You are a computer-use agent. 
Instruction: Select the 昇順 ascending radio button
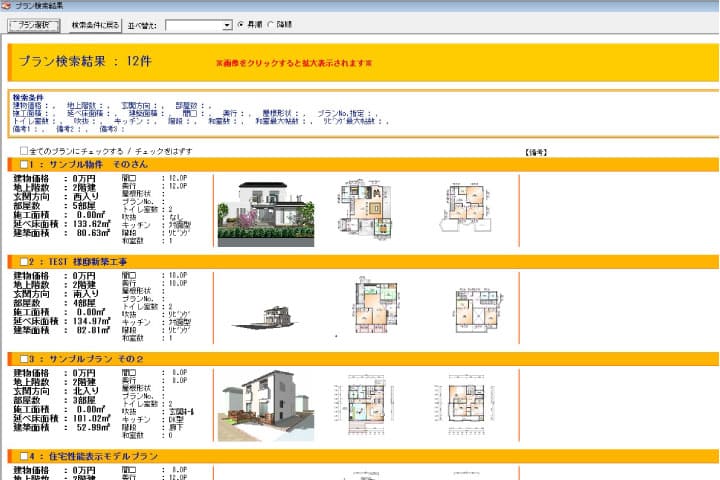(240, 24)
